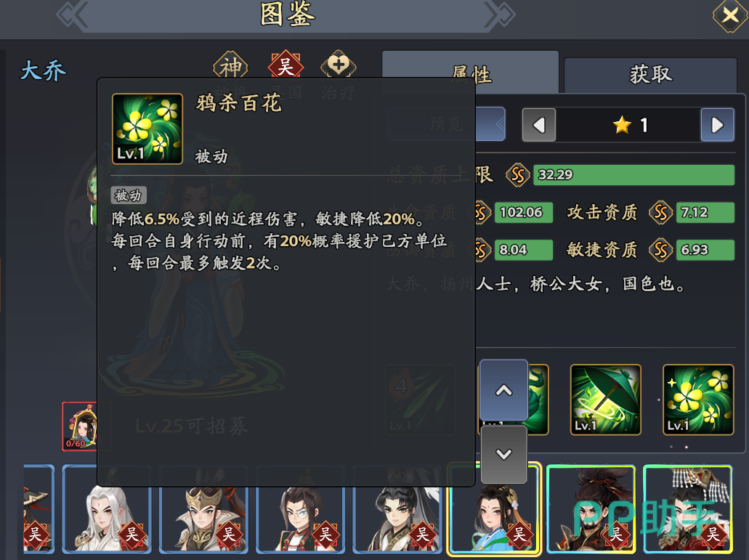Close the 图鉴 window
Viewport: 749px width, 560px height.
pyautogui.click(x=730, y=16)
